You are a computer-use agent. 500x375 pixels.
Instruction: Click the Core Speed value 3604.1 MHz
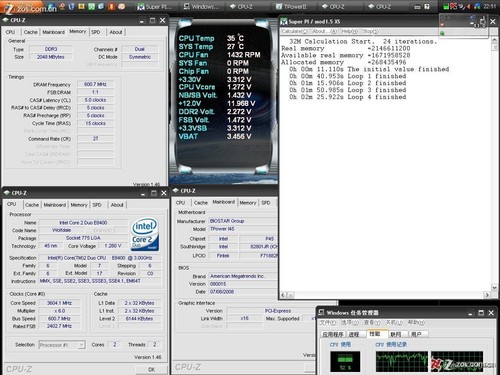click(x=59, y=303)
